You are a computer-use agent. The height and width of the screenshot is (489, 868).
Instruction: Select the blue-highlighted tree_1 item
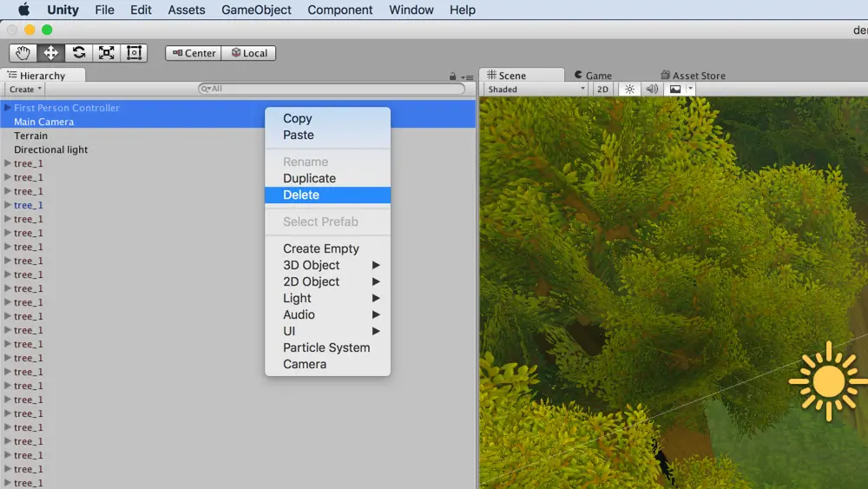(29, 205)
